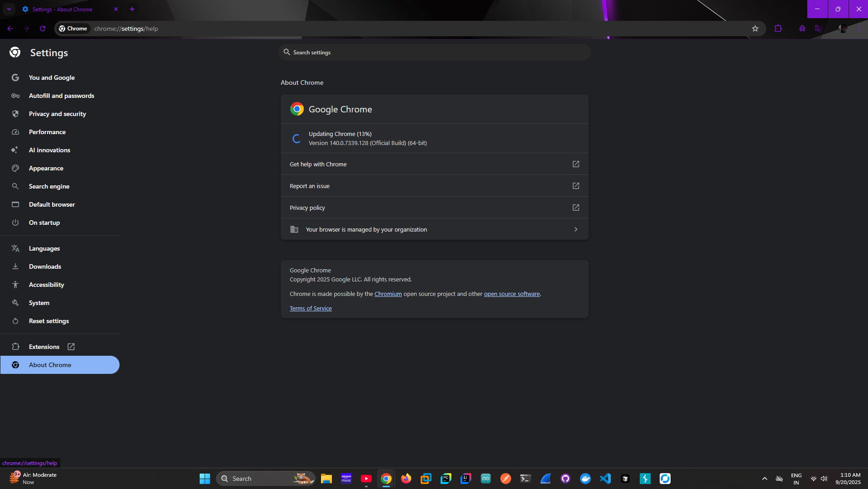Viewport: 868px width, 489px height.
Task: Click the taskbar Search box
Action: point(266,479)
